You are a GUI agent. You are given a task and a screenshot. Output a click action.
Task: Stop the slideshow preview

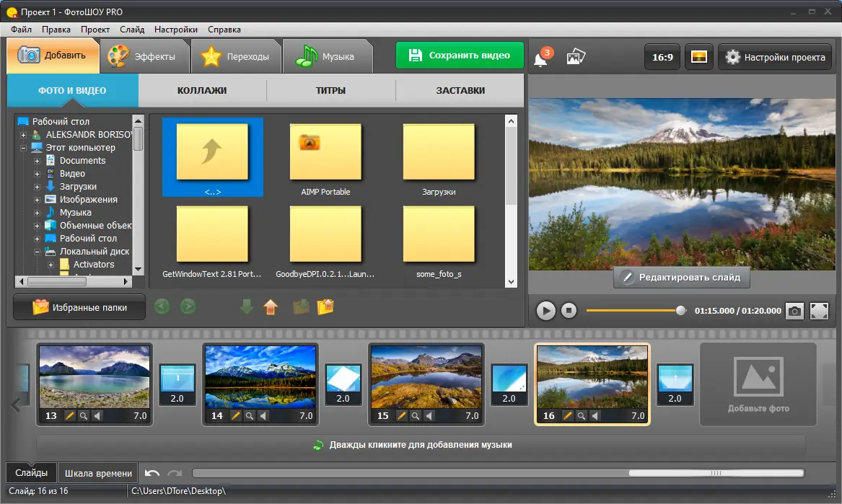click(x=569, y=311)
